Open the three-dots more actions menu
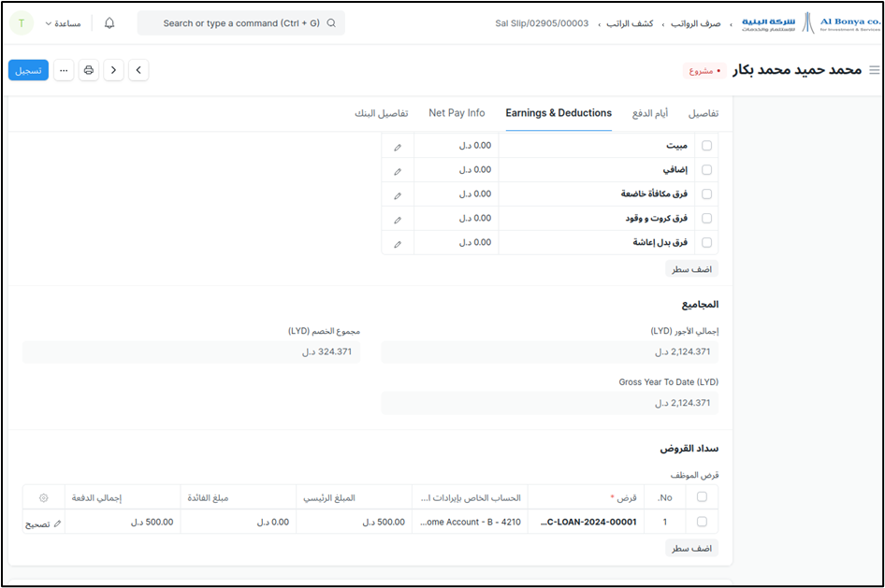The width and height of the screenshot is (885, 588). tap(64, 70)
